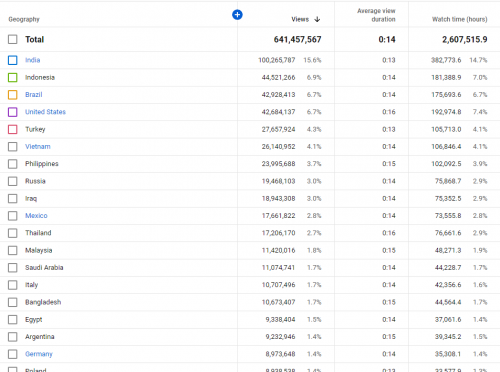Check the Philippines row checkbox

pos(13,164)
